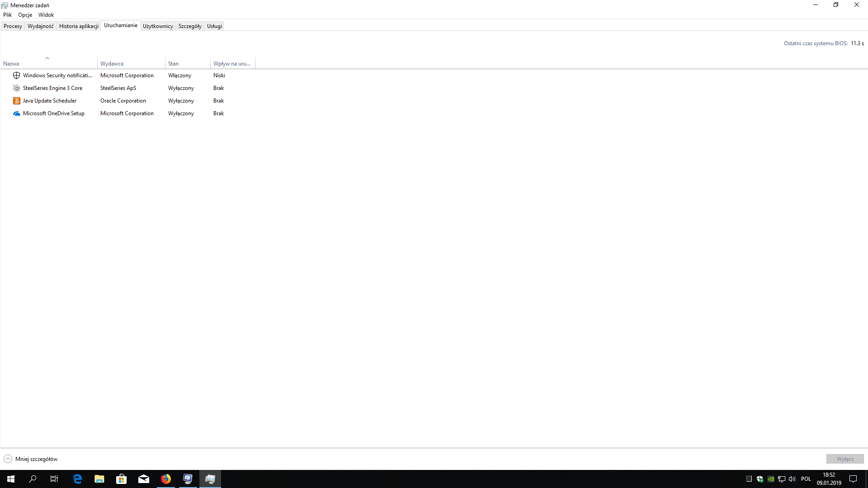Click the Windows Security notification shield icon

pos(17,75)
